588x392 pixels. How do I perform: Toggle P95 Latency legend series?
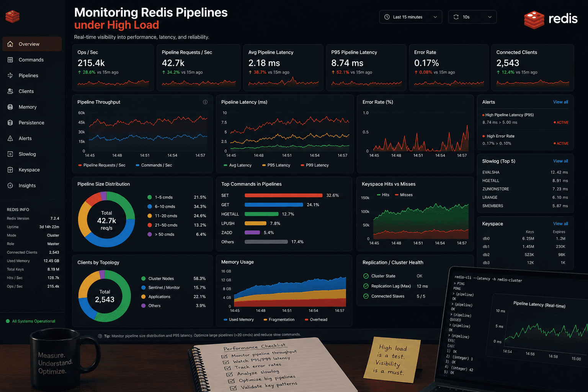[x=276, y=165]
